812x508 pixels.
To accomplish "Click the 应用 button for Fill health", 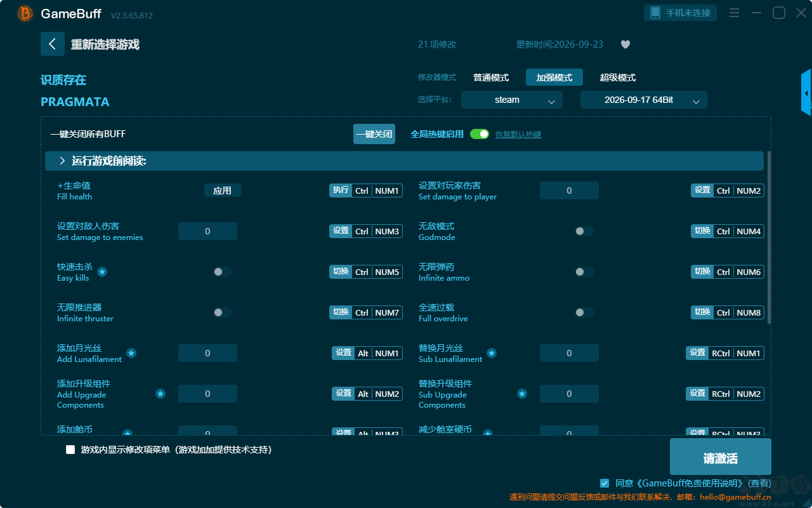I will click(x=223, y=190).
